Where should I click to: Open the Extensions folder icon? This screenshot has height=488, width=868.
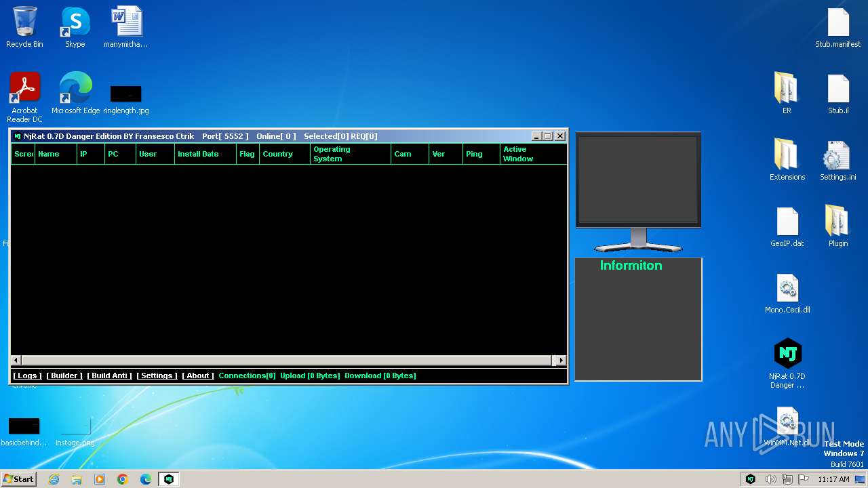tap(787, 160)
